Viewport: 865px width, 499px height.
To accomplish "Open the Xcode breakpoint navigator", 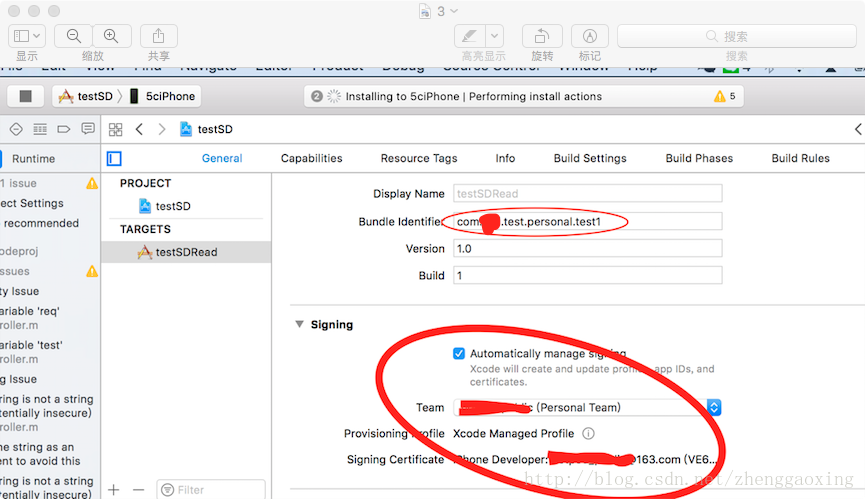I will [x=63, y=129].
